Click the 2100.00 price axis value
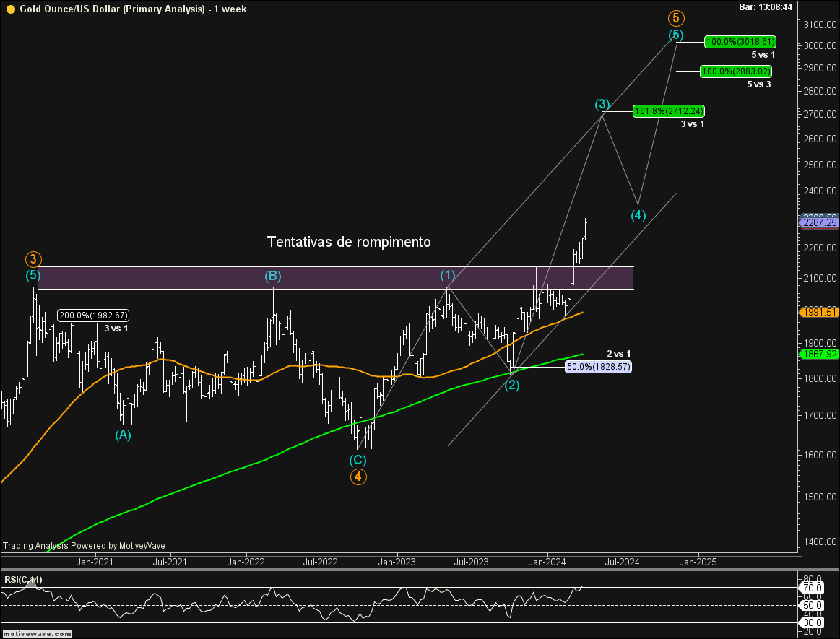The image size is (840, 639). [x=820, y=278]
